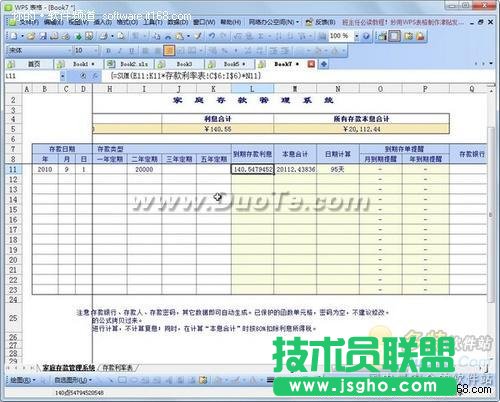Click the name box showing L11
The height and width of the screenshot is (402, 500).
point(32,76)
